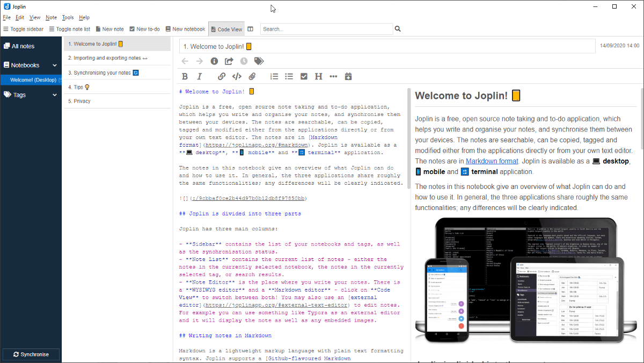Open the Markdown format link in preview
The image size is (644, 363).
(492, 161)
